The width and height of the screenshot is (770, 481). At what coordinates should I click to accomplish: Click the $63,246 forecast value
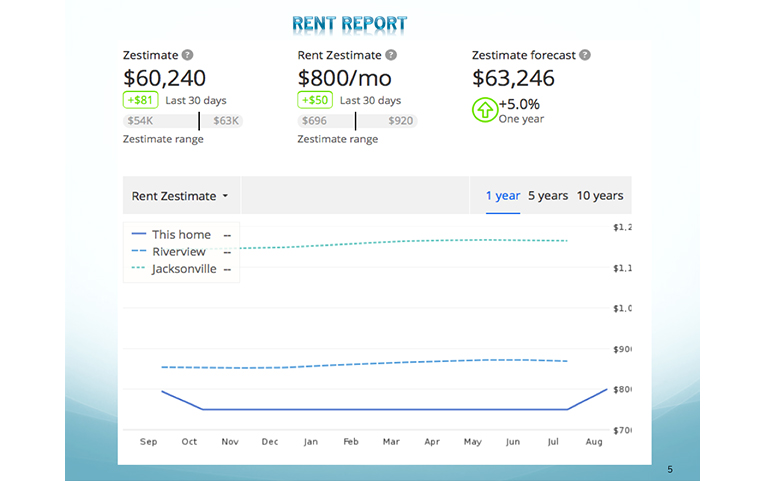pos(513,78)
